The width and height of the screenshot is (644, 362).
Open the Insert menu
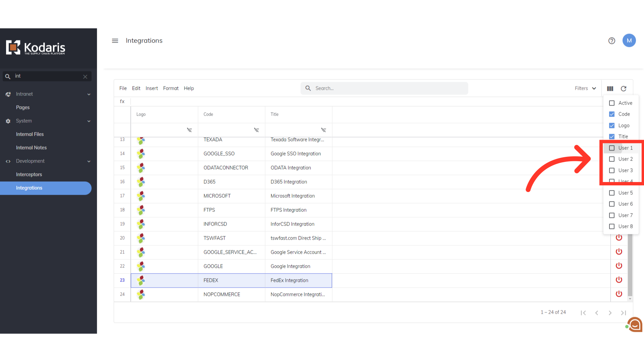[152, 88]
